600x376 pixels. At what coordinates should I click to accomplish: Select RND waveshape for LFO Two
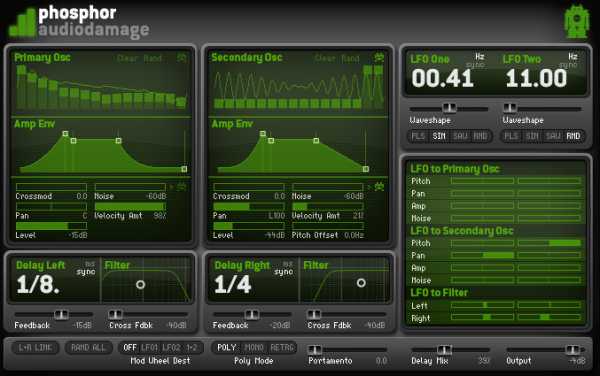573,136
